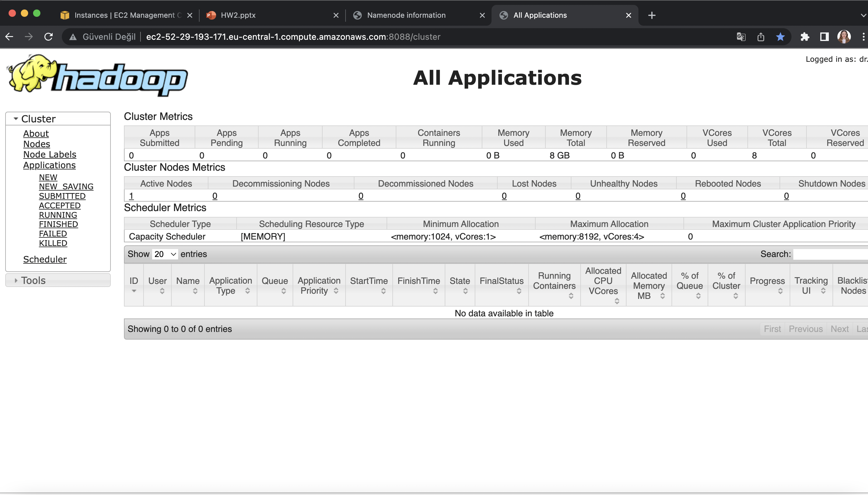Click the bookmark star in address bar
Image resolution: width=868 pixels, height=495 pixels.
point(780,37)
